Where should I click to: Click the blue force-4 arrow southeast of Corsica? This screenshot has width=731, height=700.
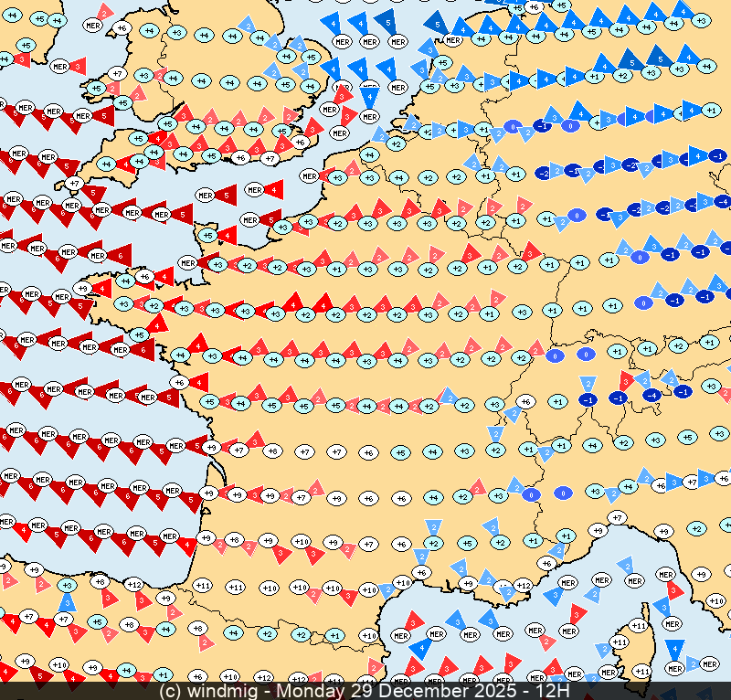point(674,649)
